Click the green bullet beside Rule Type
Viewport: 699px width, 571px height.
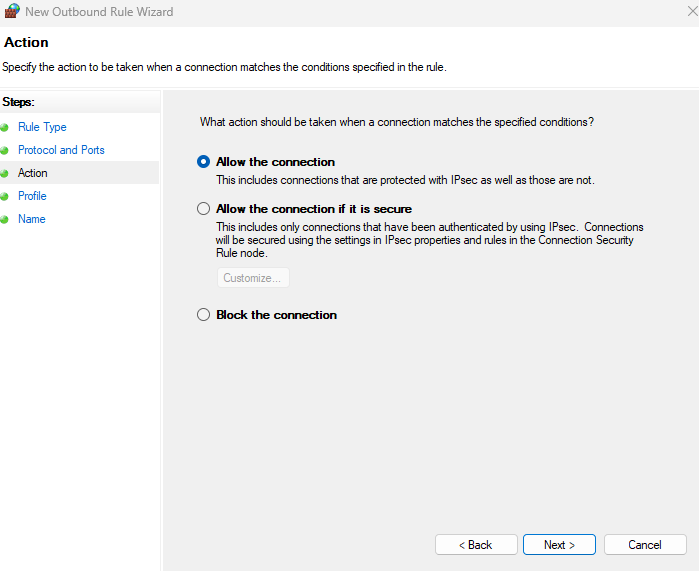(5, 127)
